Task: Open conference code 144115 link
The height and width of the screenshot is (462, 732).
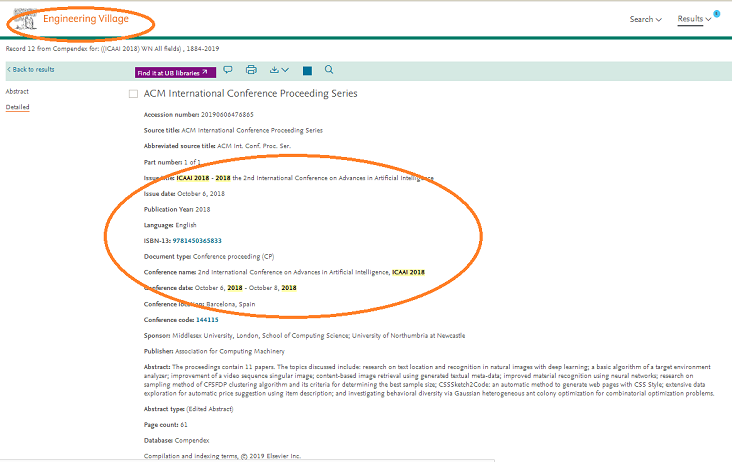Action: (207, 319)
